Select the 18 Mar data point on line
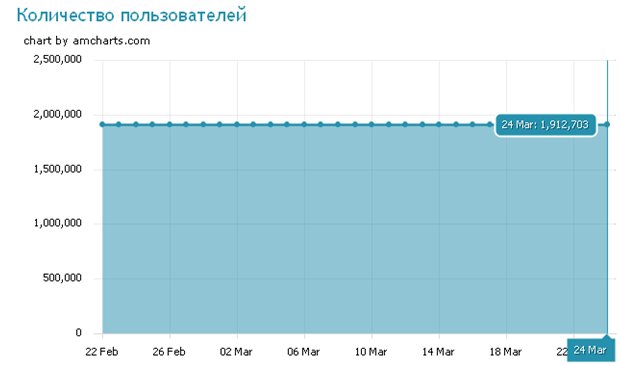620x366 pixels. pos(490,125)
